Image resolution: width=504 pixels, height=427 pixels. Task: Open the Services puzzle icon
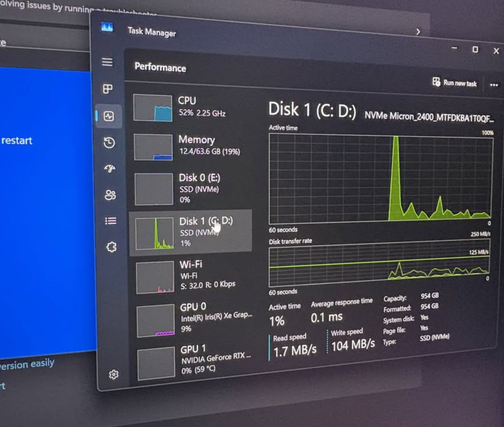click(x=112, y=247)
